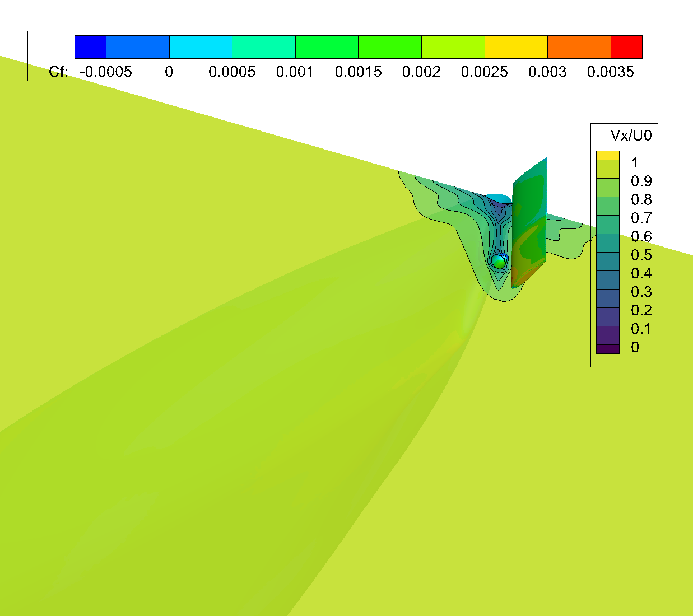693x616 pixels.
Task: Click the yellow swatch in Cf colorbar
Action: (516, 47)
